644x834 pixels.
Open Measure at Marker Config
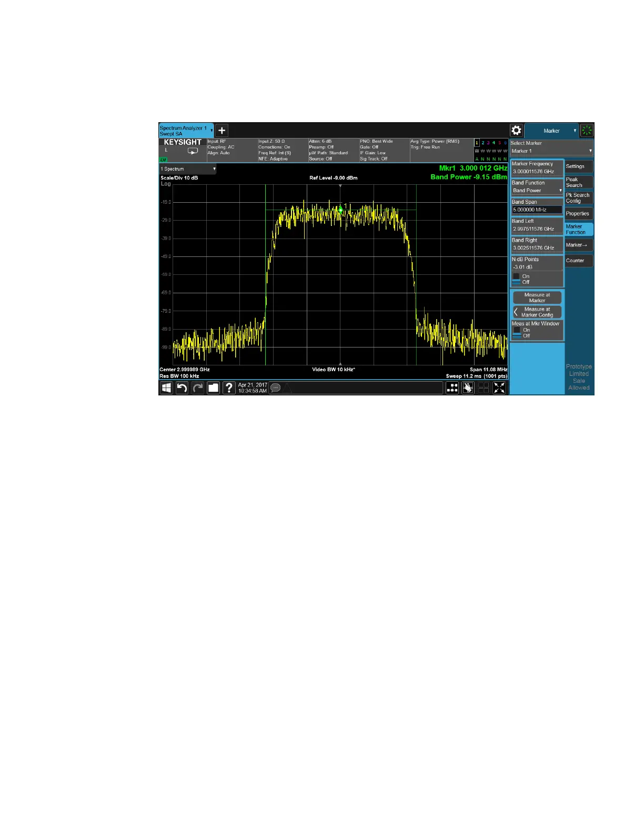537,312
